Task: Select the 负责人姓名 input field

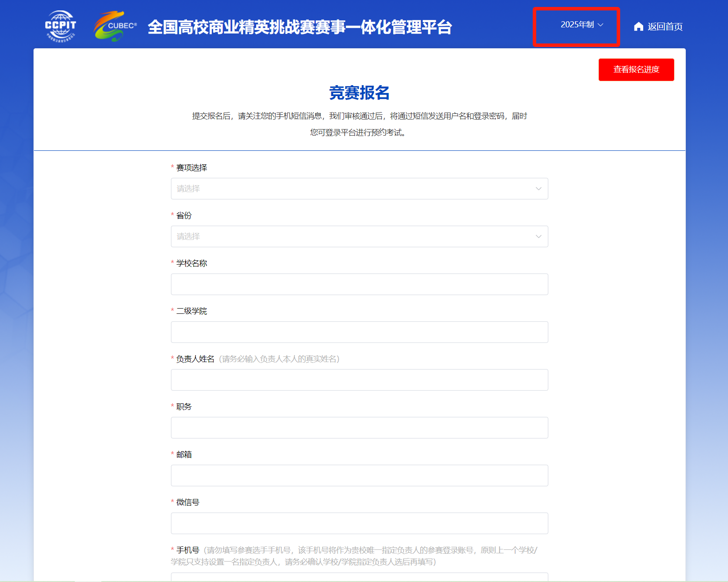Action: 359,380
